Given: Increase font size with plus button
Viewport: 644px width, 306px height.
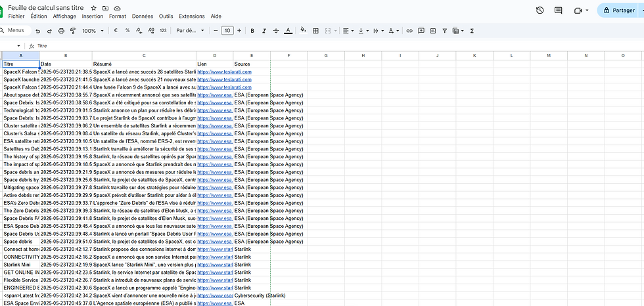Looking at the screenshot, I should click(x=239, y=31).
